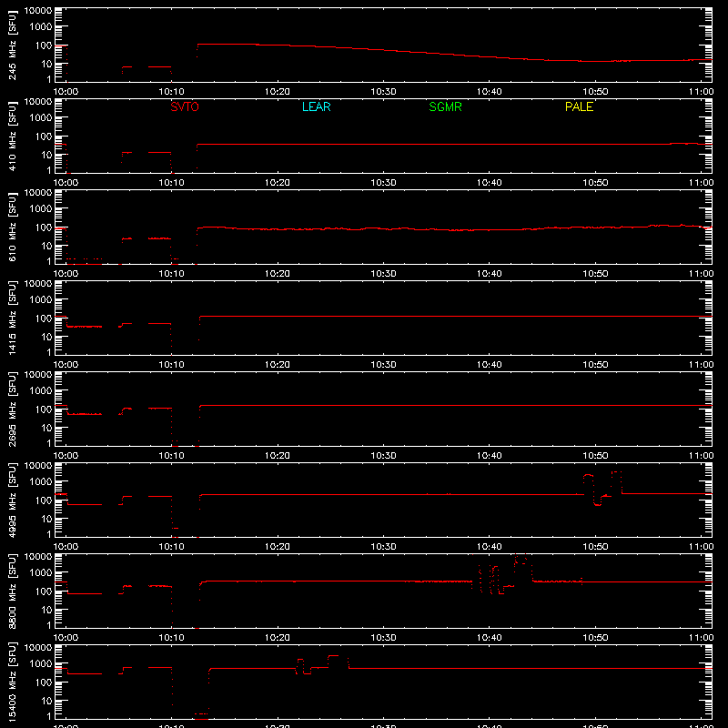728x728 pixels.
Task: Select the 610 MHz [SFU] axis label
Action: (12, 227)
